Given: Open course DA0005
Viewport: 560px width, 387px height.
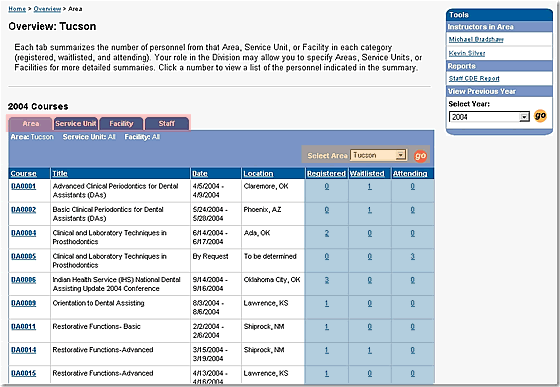Looking at the screenshot, I should pos(24,256).
